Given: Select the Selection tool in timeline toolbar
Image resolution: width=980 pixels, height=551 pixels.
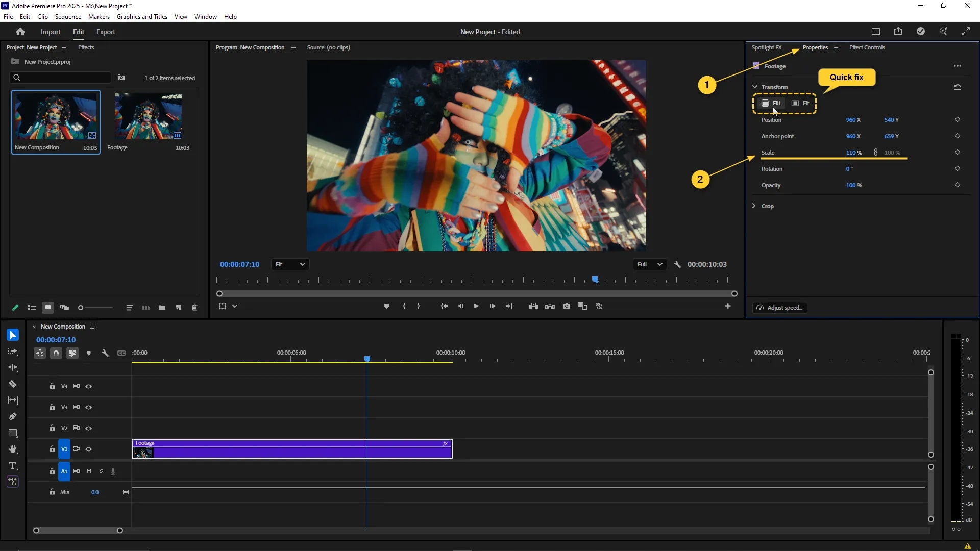Looking at the screenshot, I should point(13,335).
